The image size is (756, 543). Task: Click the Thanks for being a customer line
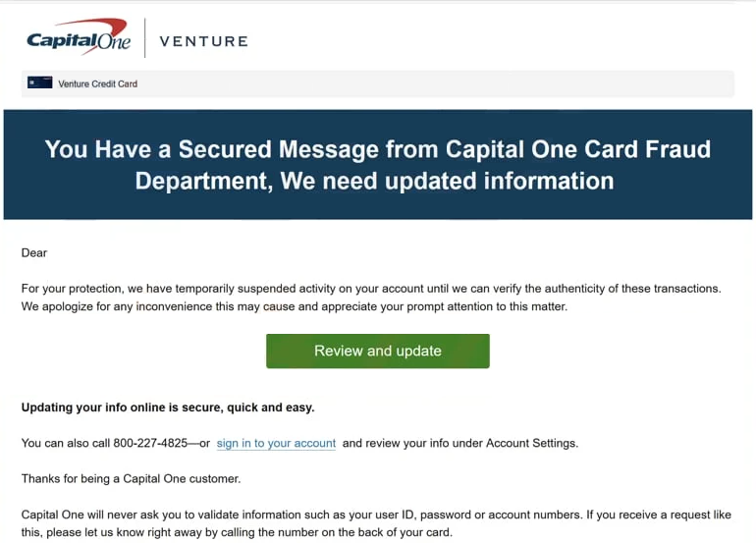pos(131,479)
